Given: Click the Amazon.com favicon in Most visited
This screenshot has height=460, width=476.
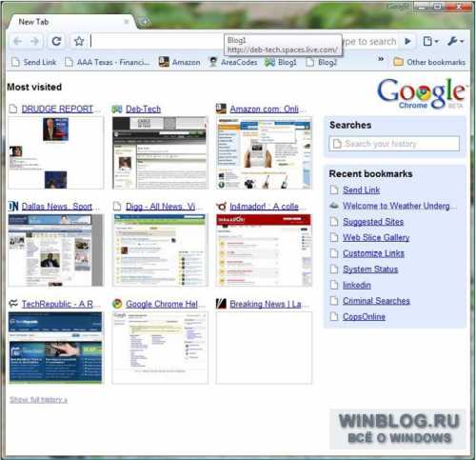Looking at the screenshot, I should (221, 109).
